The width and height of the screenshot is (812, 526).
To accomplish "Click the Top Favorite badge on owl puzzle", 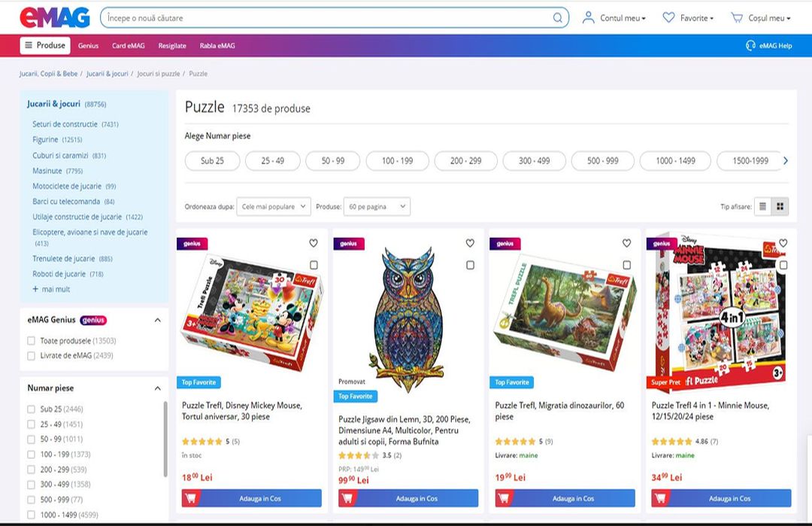I will [x=355, y=396].
